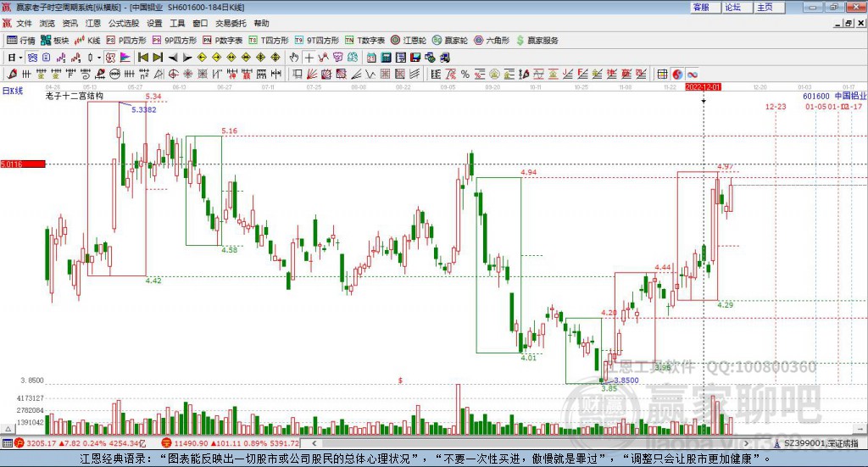Jump to the last bar of the chart

pos(158,58)
